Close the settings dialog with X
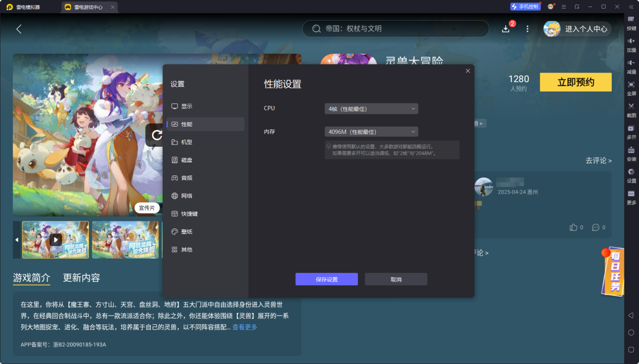Screen dimensions: 639x364 coord(467,71)
